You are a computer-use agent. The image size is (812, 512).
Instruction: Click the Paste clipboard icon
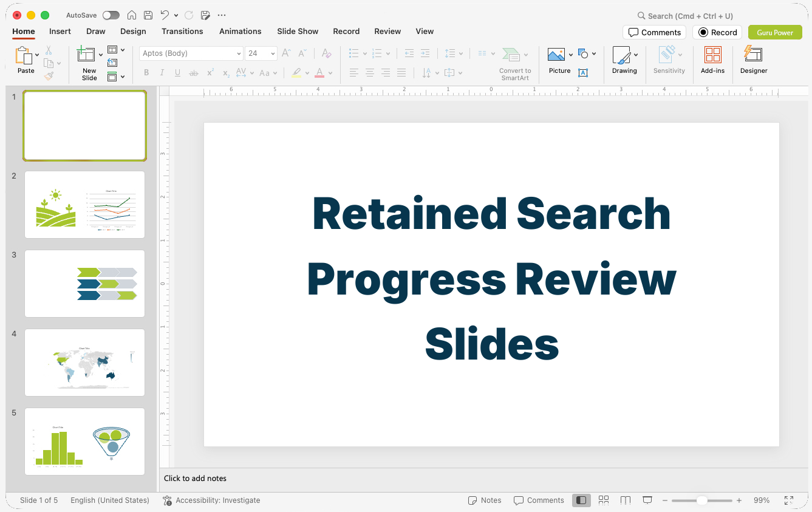pos(24,56)
